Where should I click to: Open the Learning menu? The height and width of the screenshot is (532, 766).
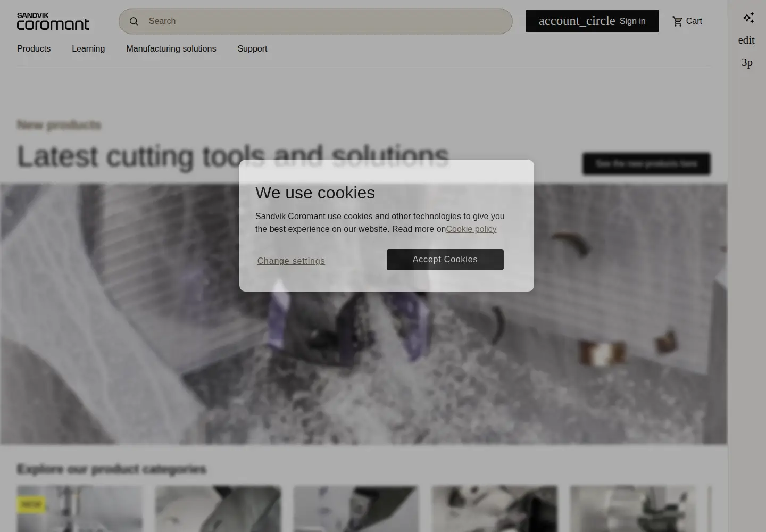point(88,49)
